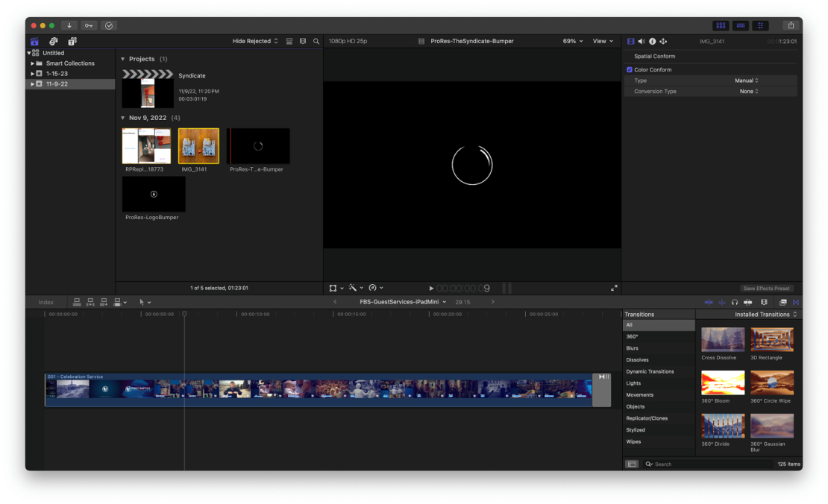
Task: Uncheck the Color Conform checkbox
Action: click(629, 70)
